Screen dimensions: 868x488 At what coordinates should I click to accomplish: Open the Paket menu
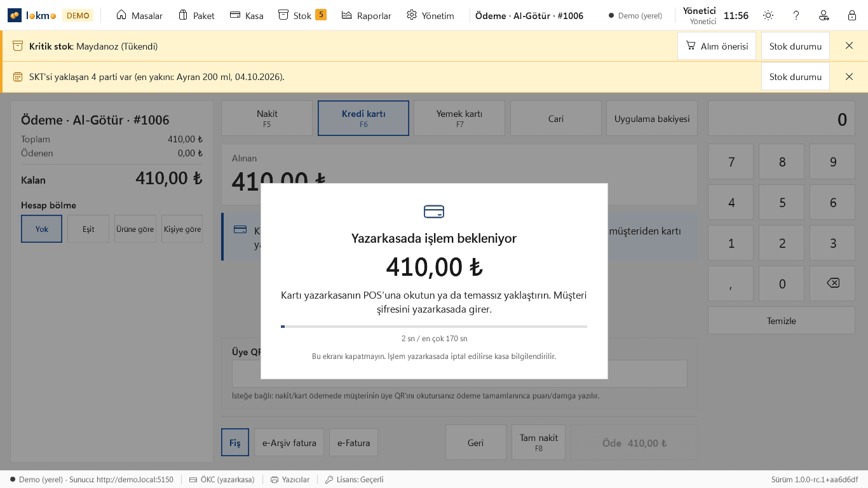click(x=196, y=15)
